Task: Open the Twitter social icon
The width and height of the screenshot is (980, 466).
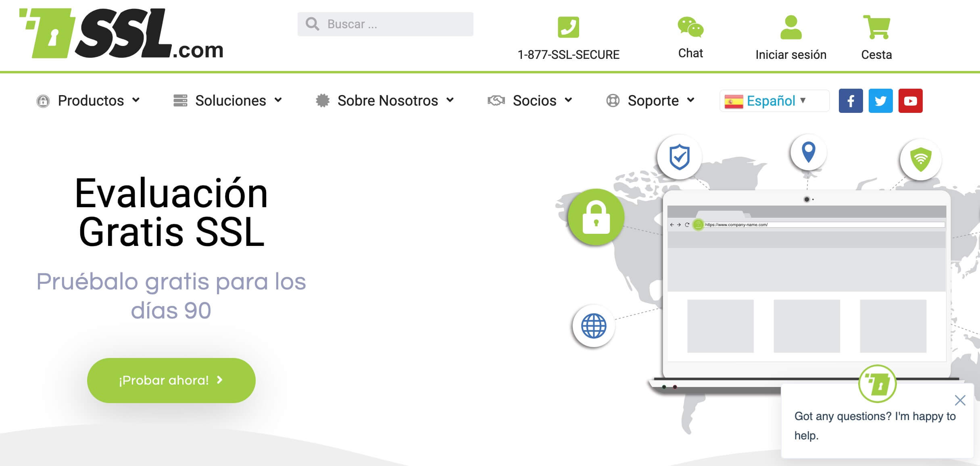Action: pos(880,101)
